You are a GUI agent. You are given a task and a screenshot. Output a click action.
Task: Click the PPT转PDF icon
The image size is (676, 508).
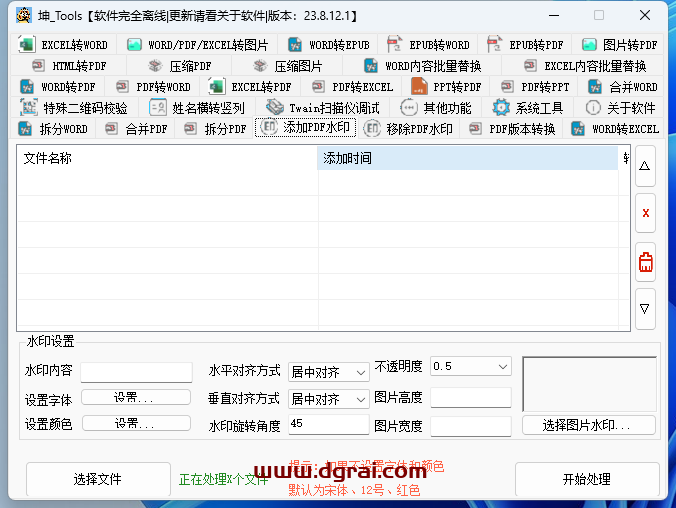(419, 86)
